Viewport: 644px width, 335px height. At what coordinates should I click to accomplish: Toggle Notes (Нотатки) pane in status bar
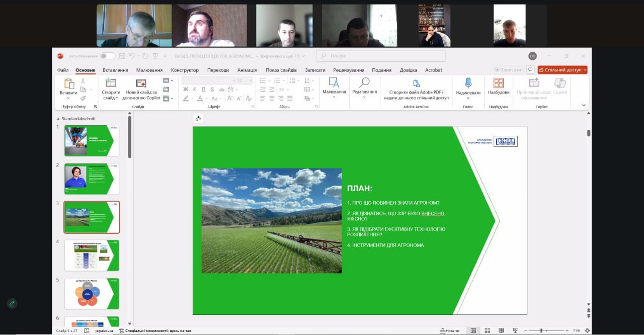[x=449, y=330]
